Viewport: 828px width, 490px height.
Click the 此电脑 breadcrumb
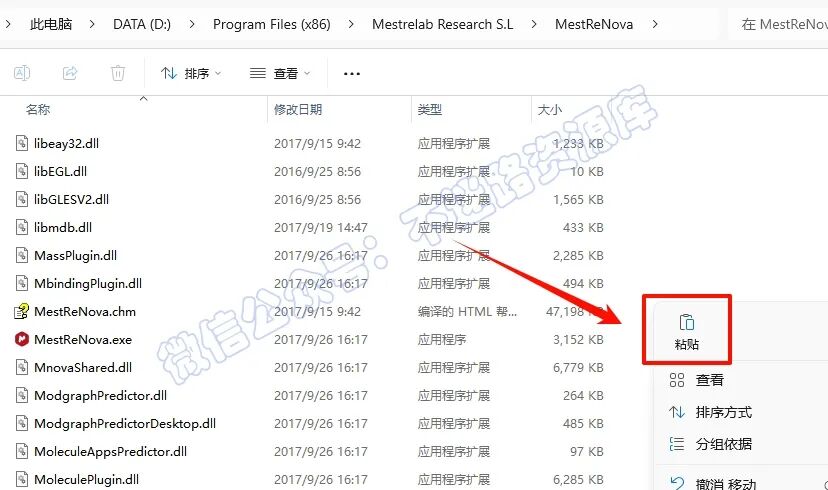click(x=51, y=24)
